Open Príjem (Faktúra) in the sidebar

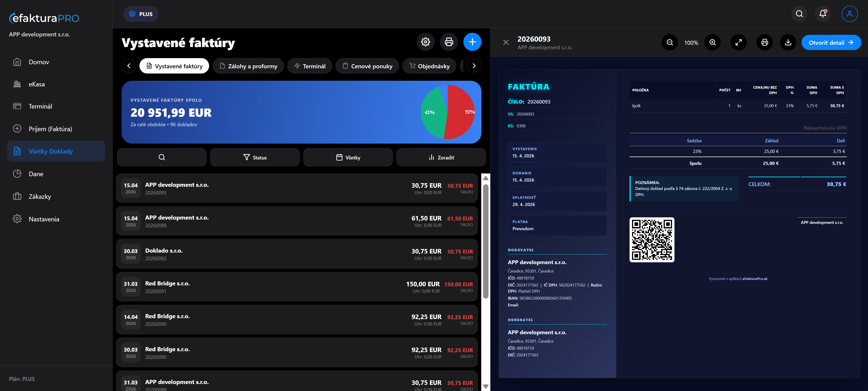tap(56, 129)
